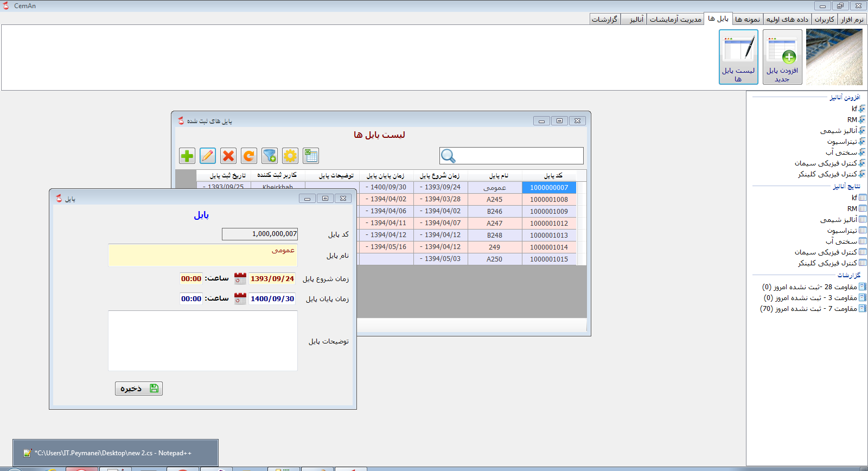Image resolution: width=868 pixels, height=471 pixels.
Task: Open kf under افزودن آنالیز
Action: pyautogui.click(x=858, y=109)
